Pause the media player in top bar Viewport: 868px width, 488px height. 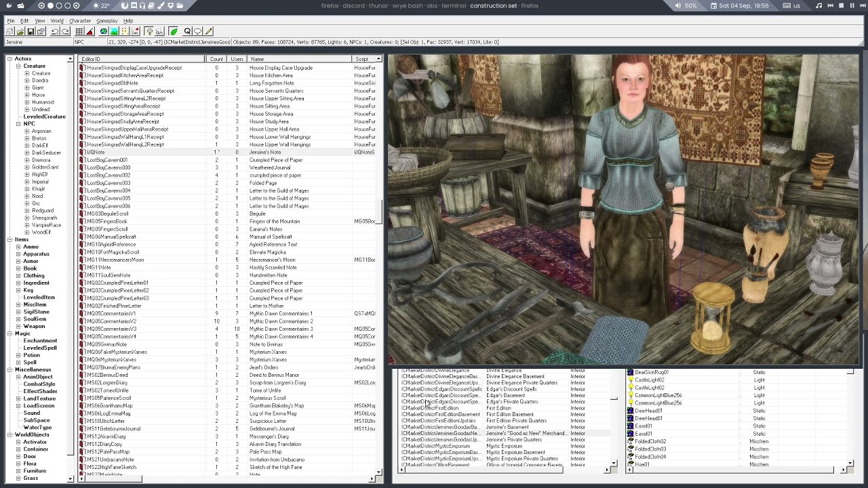[x=852, y=5]
